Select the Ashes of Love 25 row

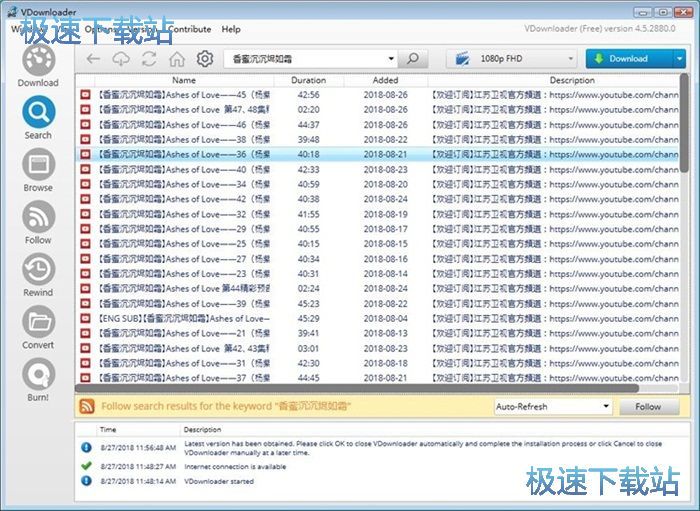(378, 244)
